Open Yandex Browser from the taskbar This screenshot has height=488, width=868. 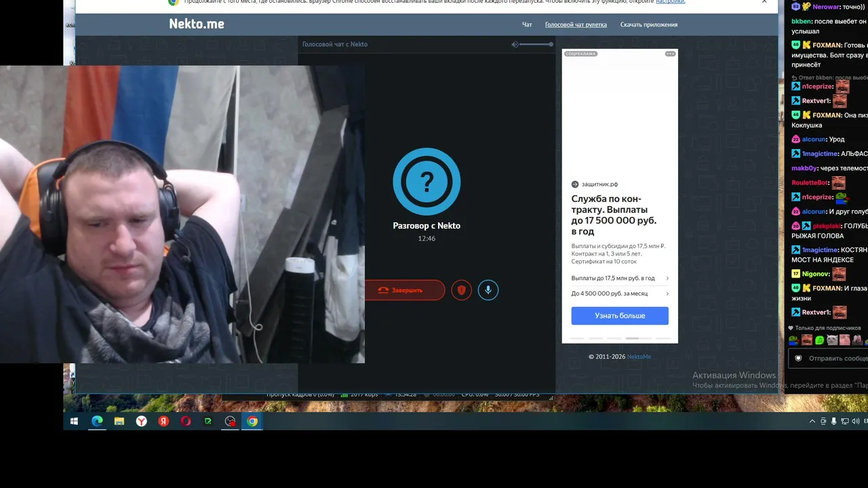tap(141, 421)
